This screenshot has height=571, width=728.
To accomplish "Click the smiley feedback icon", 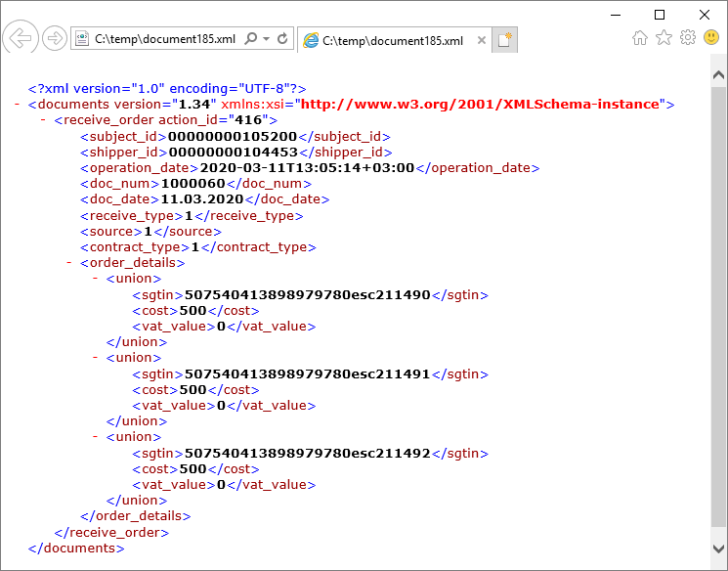I will tap(711, 38).
